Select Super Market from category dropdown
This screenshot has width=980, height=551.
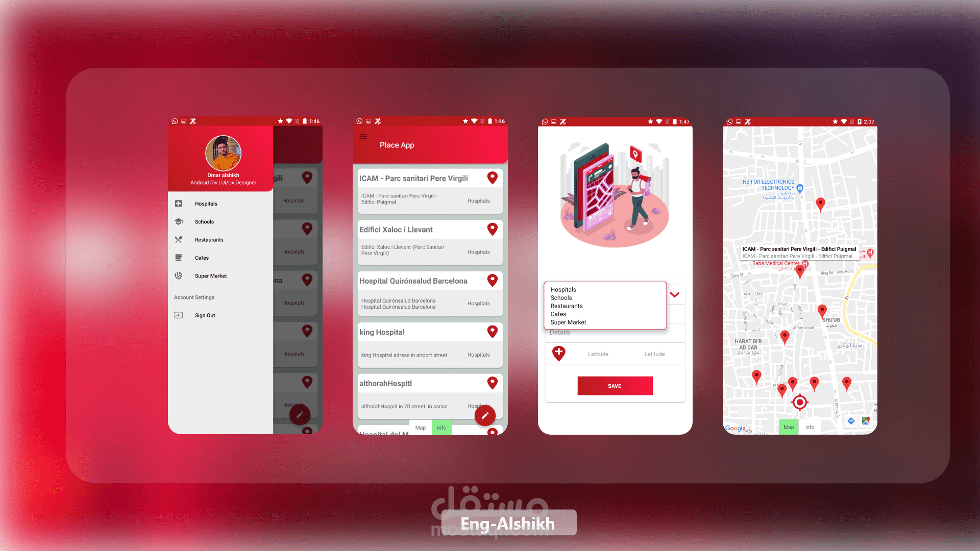coord(568,321)
